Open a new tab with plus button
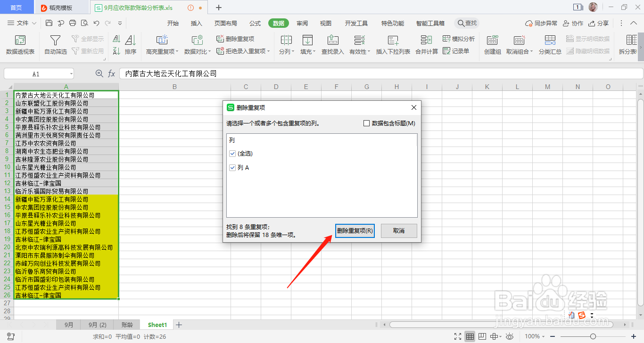The image size is (644, 343). pos(219,8)
